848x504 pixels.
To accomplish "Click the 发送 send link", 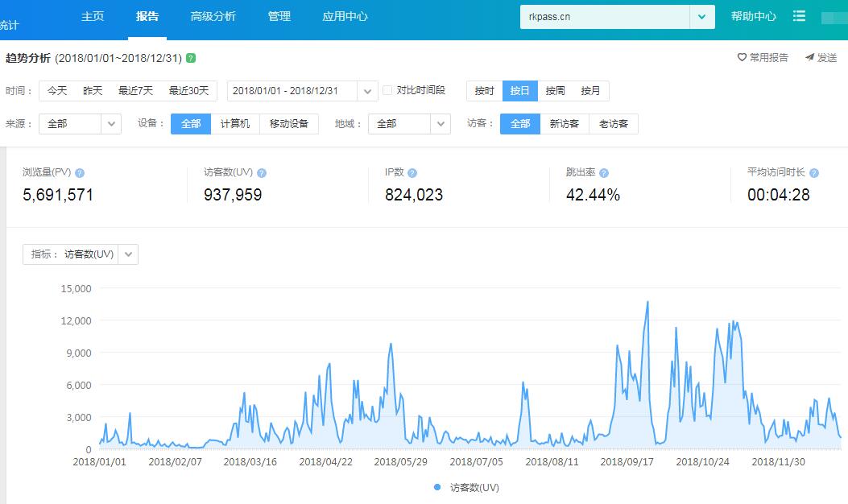I will click(821, 58).
